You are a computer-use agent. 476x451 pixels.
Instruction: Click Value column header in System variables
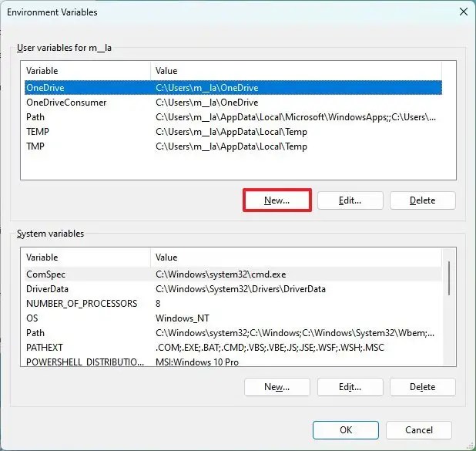(296, 257)
